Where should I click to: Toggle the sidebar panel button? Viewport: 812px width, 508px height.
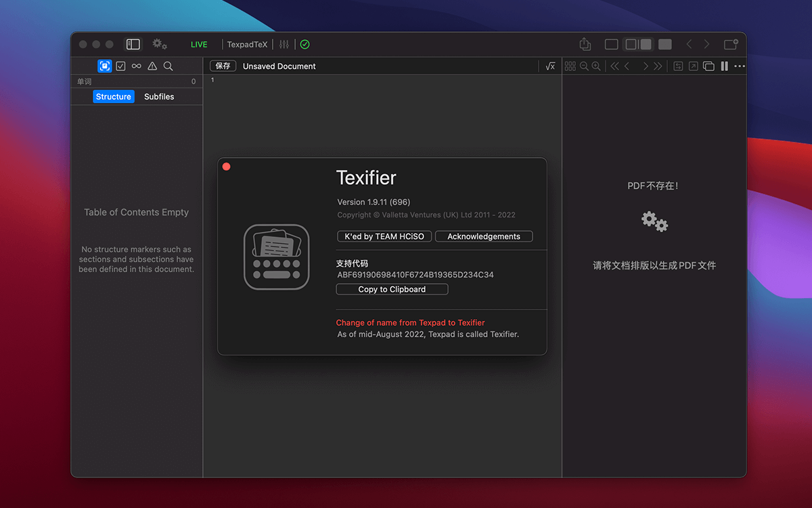(x=133, y=44)
